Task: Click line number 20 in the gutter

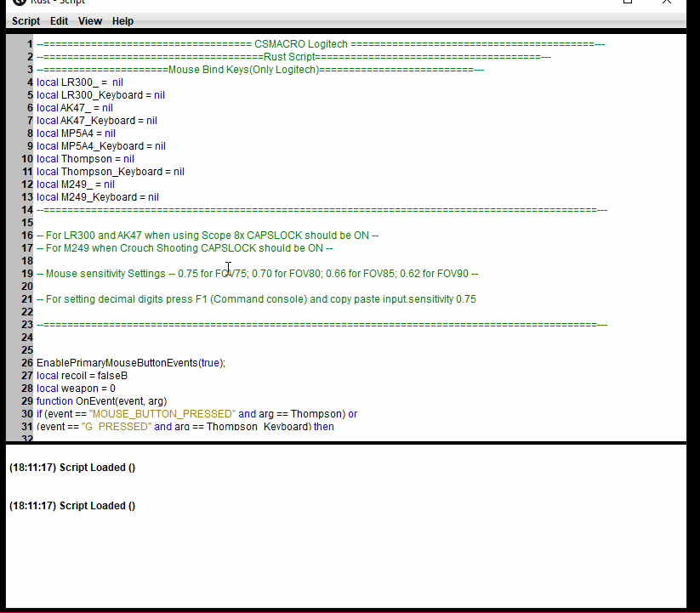Action: click(x=27, y=287)
